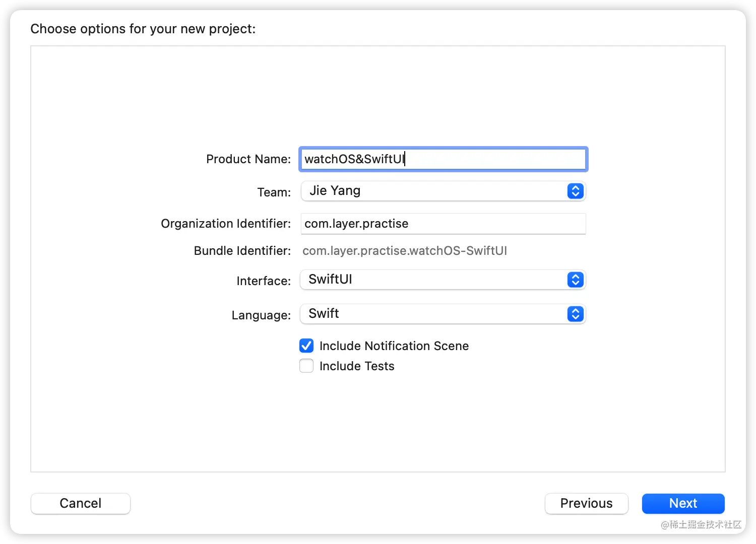Screen dimensions: 756x544
Task: Click the blue chevron icon on the Interface selector
Action: pos(575,280)
